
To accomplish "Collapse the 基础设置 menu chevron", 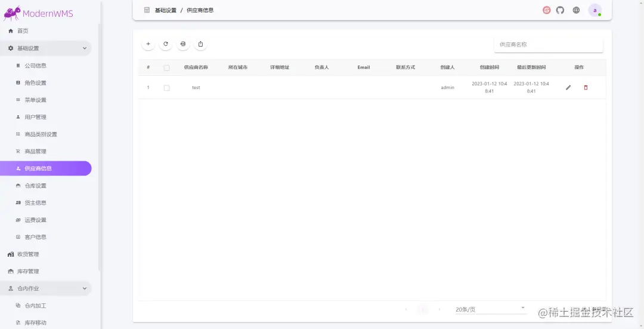I will tap(85, 48).
